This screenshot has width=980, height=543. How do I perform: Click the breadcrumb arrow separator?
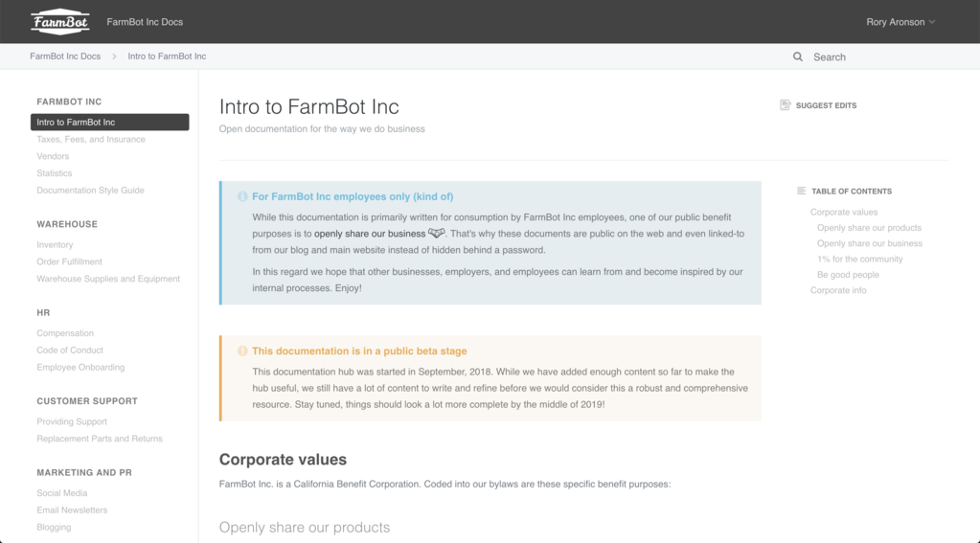(115, 57)
